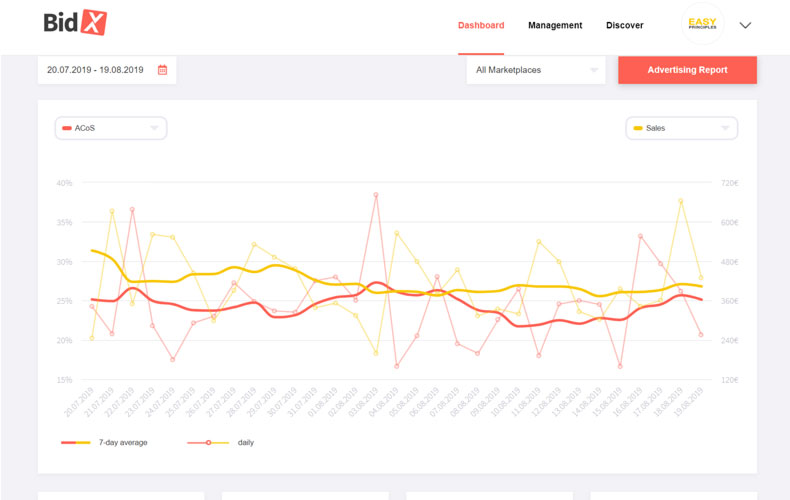Open the Sales metric dropdown
This screenshot has height=500, width=790.
682,128
